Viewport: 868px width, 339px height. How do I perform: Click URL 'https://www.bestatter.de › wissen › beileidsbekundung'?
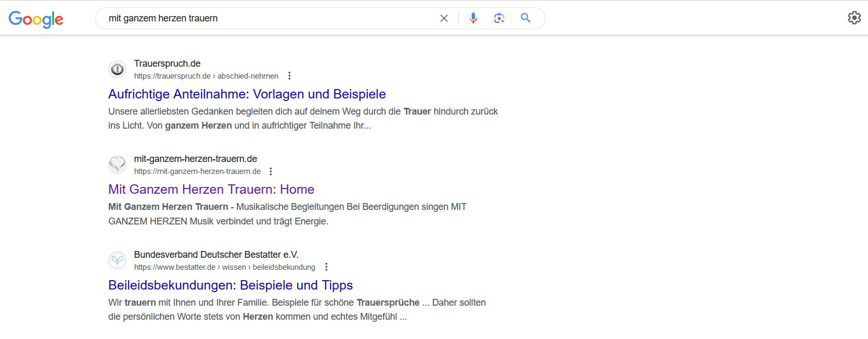point(225,267)
